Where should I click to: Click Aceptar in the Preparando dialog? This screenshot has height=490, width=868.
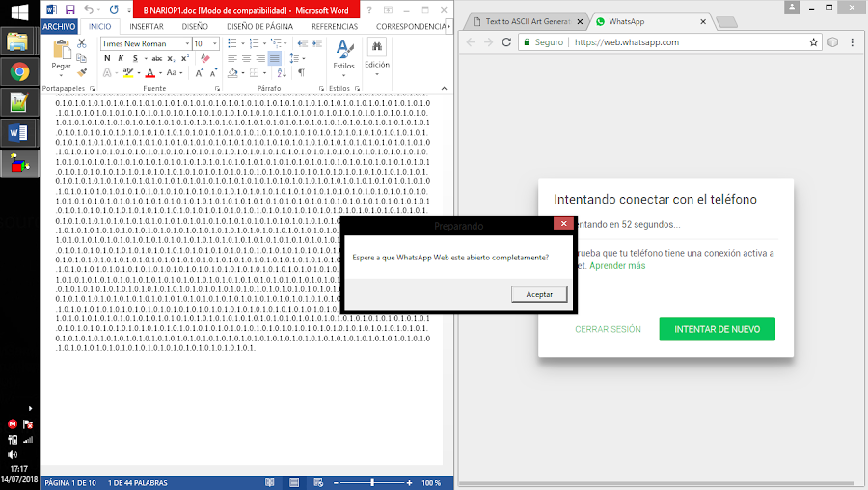(539, 294)
